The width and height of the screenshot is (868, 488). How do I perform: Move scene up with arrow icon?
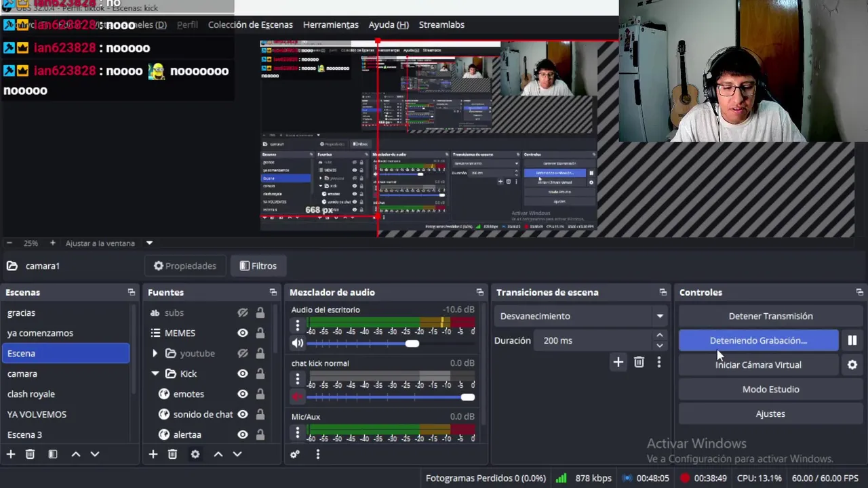[76, 454]
